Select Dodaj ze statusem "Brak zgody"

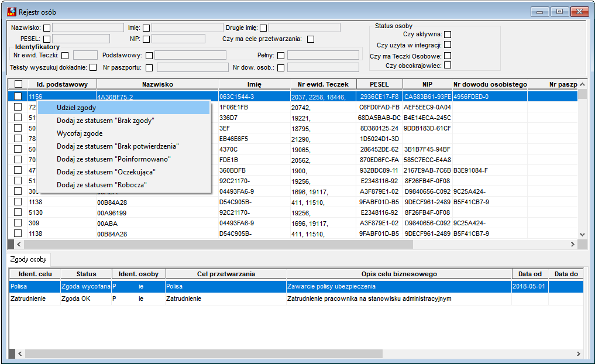(123, 121)
